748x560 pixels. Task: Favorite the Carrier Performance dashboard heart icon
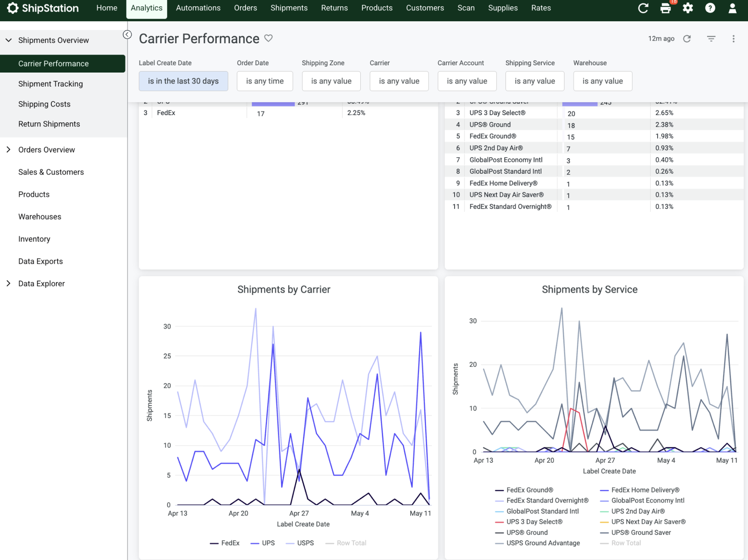(269, 38)
